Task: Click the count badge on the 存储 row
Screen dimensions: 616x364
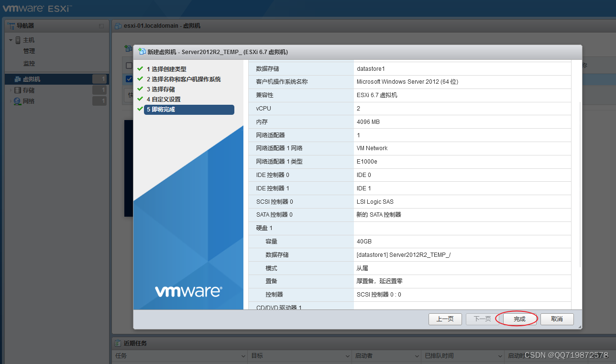Action: pos(99,90)
